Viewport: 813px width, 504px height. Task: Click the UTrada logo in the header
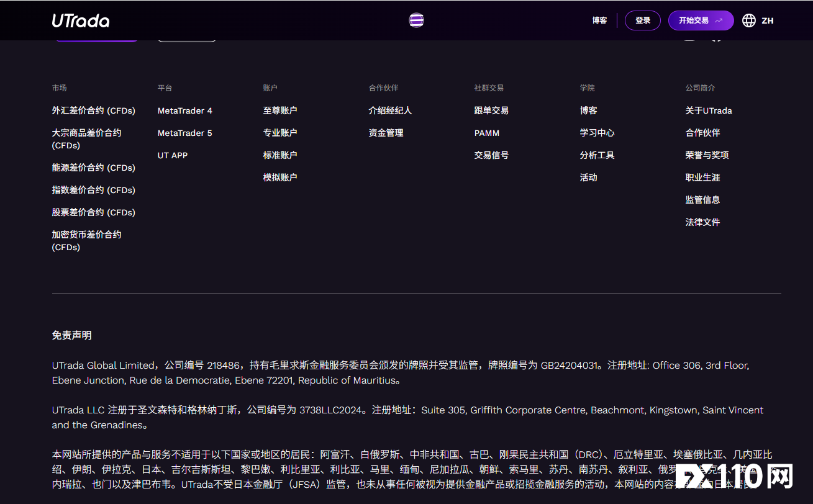(x=81, y=20)
